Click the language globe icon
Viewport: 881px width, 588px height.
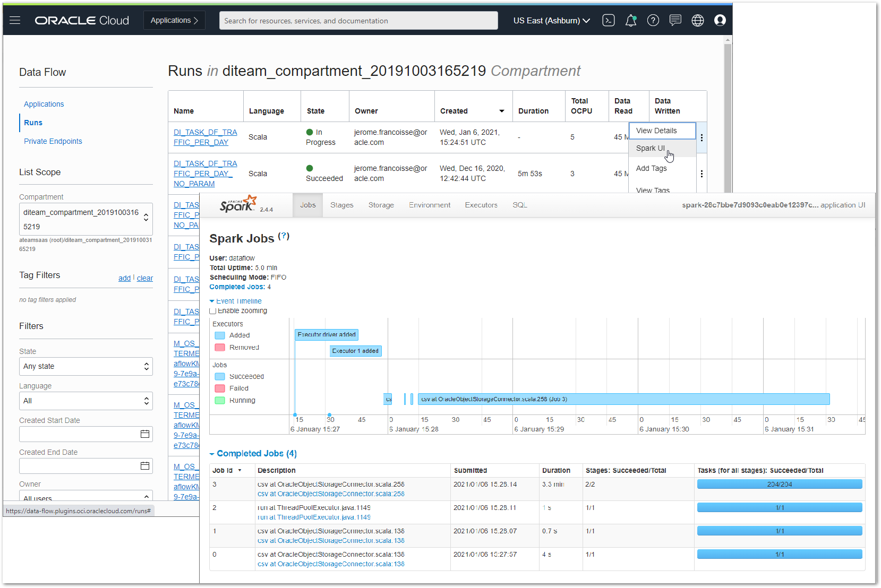[x=697, y=20]
